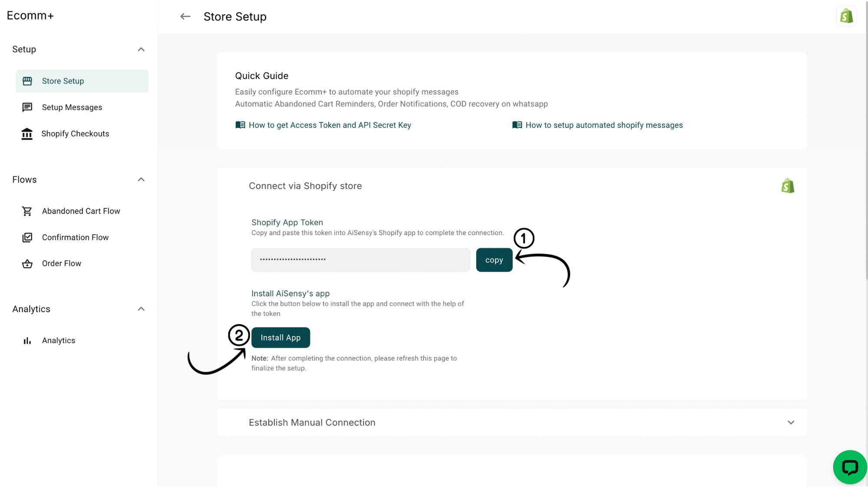Open Store Setup menu item
The height and width of the screenshot is (488, 868).
point(82,81)
